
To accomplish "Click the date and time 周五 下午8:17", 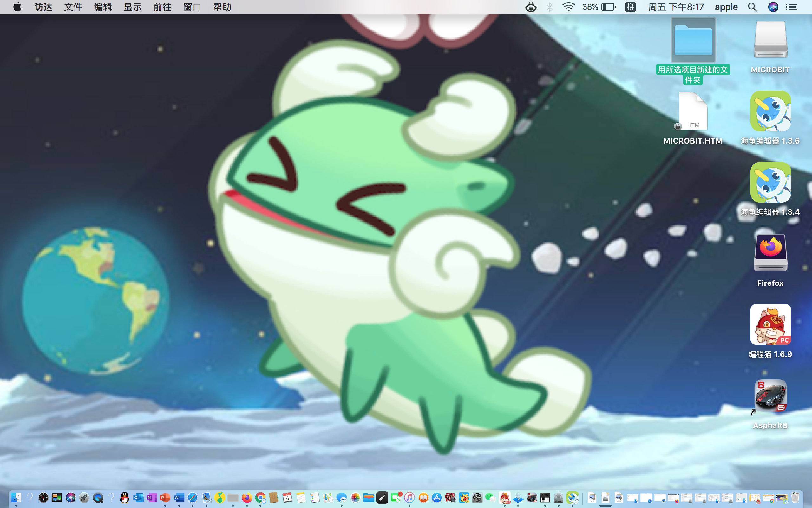I will point(676,7).
